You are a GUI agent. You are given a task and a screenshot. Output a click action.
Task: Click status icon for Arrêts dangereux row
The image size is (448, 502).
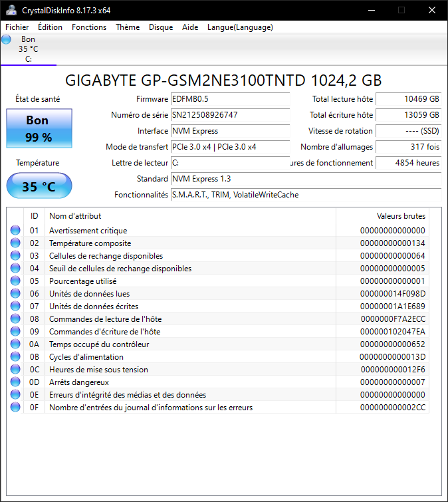tap(15, 382)
